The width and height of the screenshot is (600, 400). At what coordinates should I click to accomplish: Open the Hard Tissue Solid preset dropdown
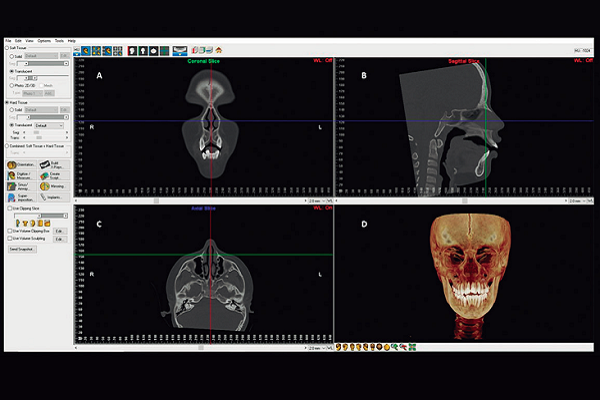pos(41,110)
